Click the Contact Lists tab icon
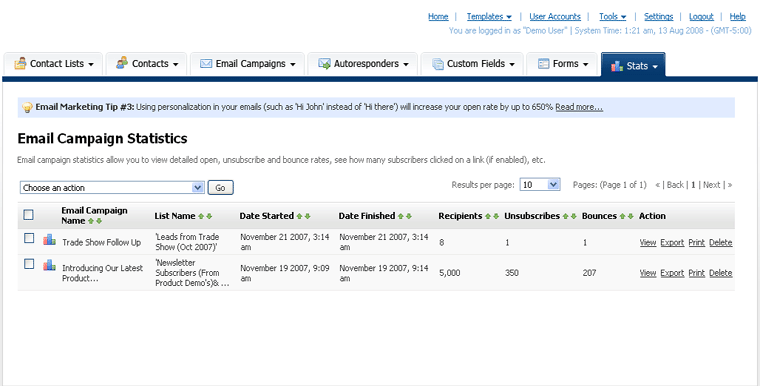The height and width of the screenshot is (386, 760). click(x=20, y=64)
